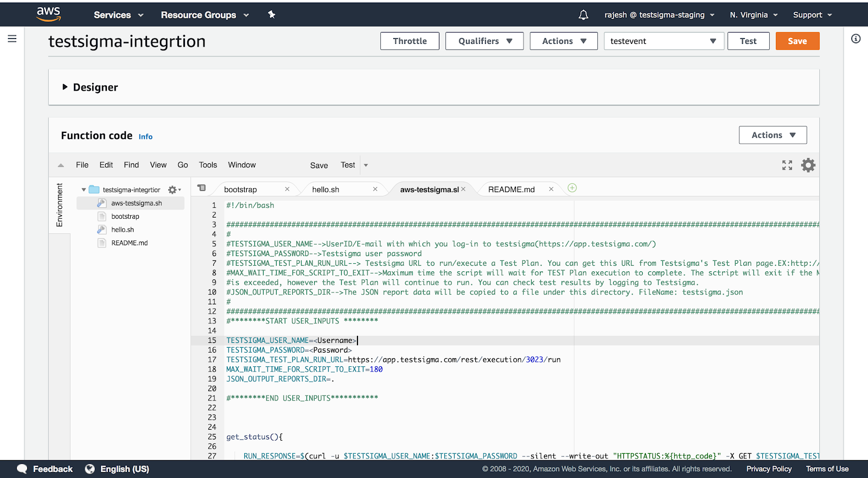868x478 pixels.
Task: Switch to the aws-testsigma.sh tab
Action: (x=429, y=189)
